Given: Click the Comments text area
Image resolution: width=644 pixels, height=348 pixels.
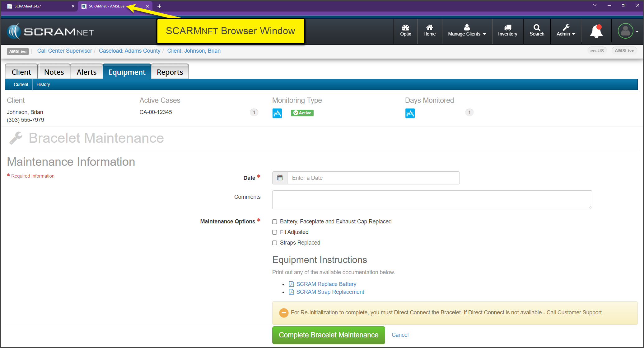Looking at the screenshot, I should (x=432, y=200).
